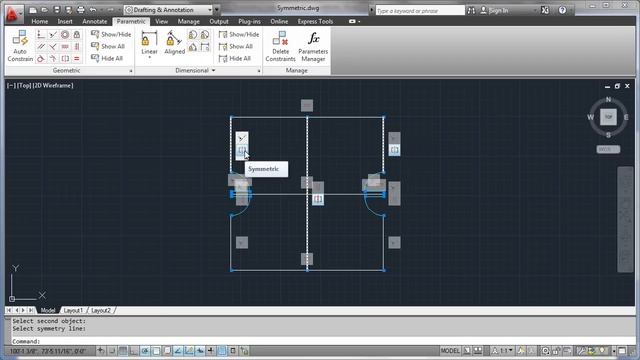640x360 pixels.
Task: Click Delete Constraints
Action: point(280,46)
